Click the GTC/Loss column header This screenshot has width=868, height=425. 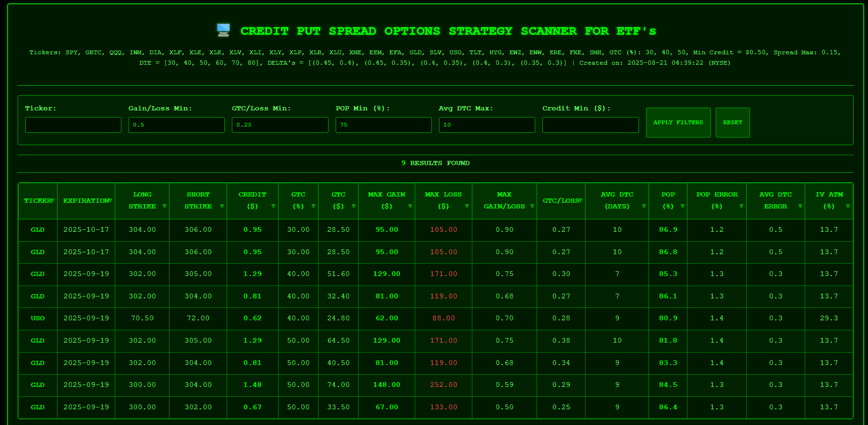(561, 201)
